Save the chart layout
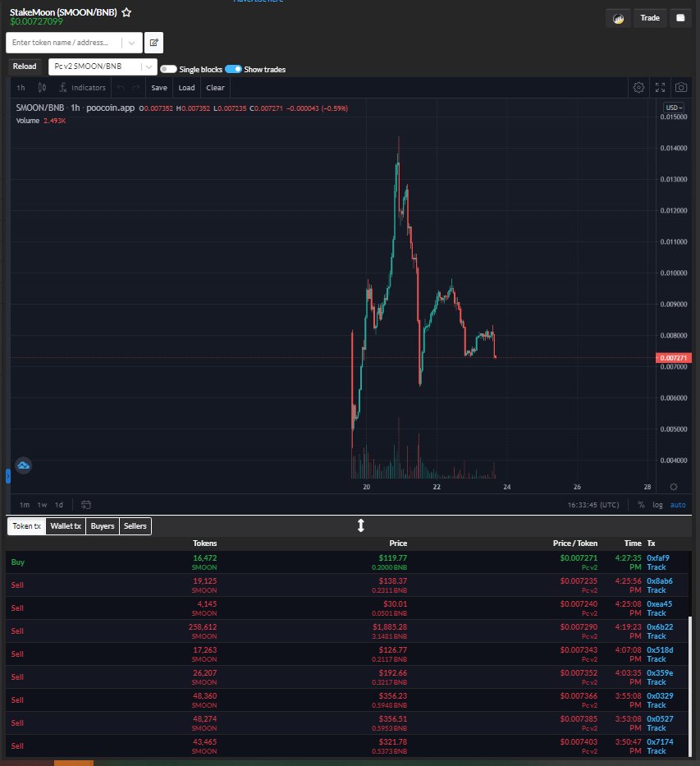The height and width of the screenshot is (766, 700). click(159, 88)
